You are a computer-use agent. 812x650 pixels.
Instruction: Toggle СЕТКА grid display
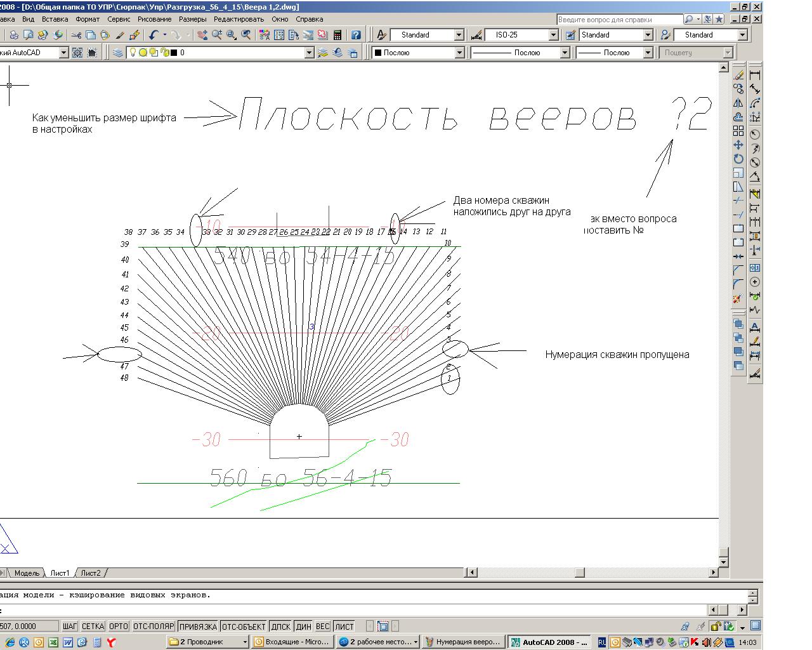point(93,627)
